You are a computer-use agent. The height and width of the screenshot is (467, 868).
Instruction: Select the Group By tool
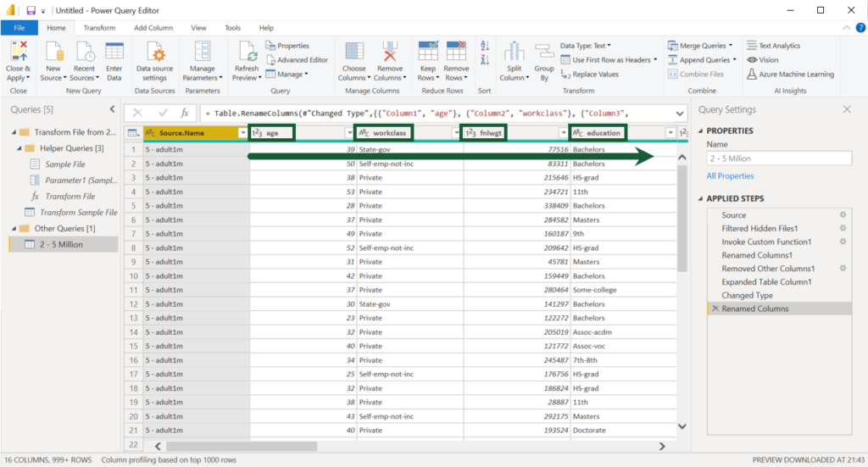click(544, 63)
